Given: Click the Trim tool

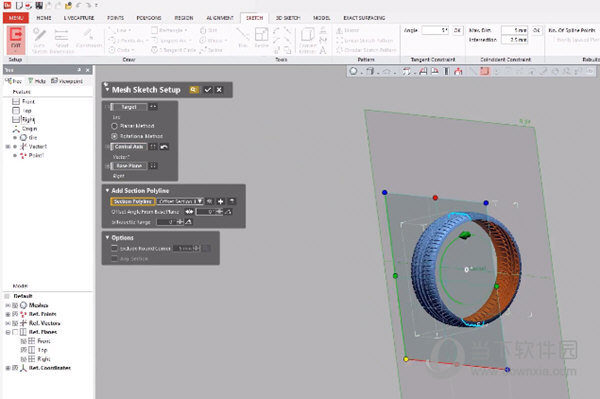Looking at the screenshot, I should (x=243, y=38).
